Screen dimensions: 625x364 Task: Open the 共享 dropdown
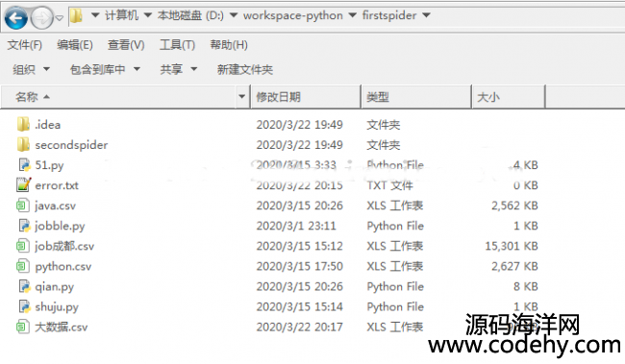tap(179, 70)
